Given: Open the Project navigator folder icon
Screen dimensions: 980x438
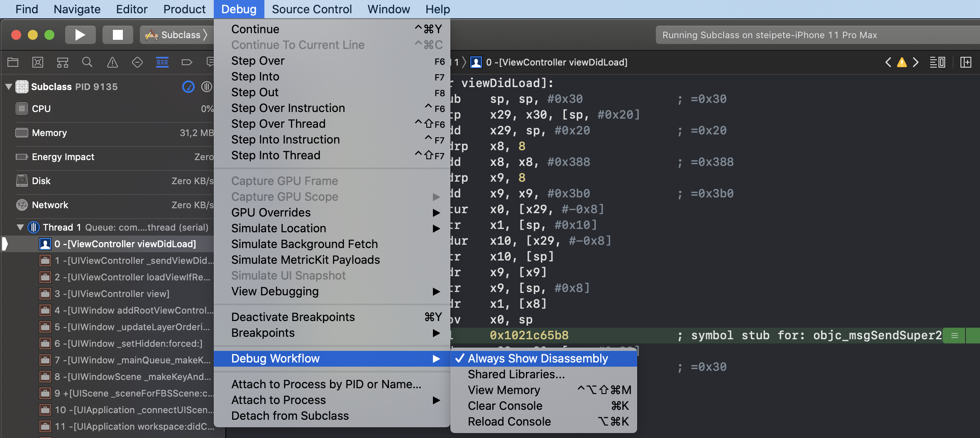Looking at the screenshot, I should [x=13, y=62].
